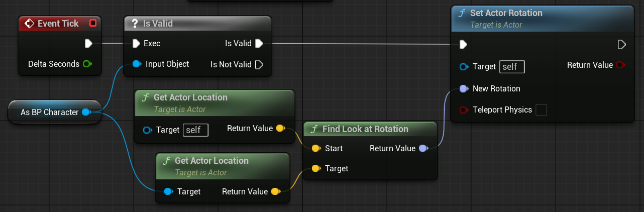Click the Event Tick diamond node icon
The width and height of the screenshot is (644, 212).
coord(29,23)
